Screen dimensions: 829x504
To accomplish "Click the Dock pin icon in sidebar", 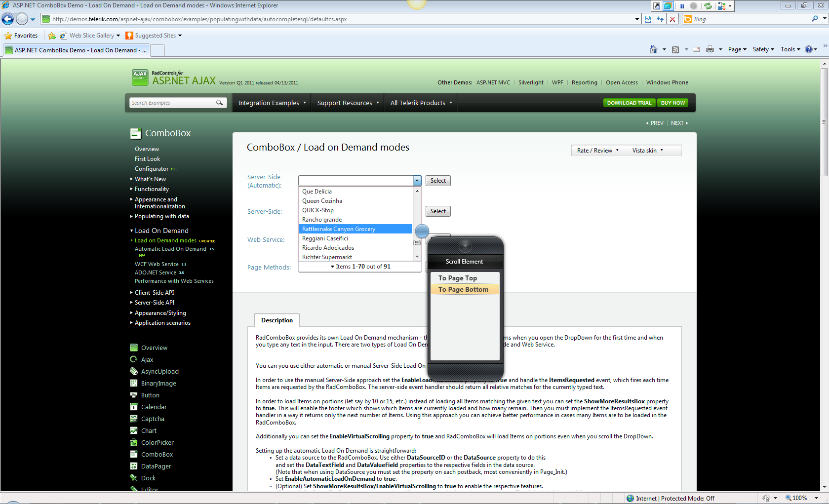I will (133, 478).
